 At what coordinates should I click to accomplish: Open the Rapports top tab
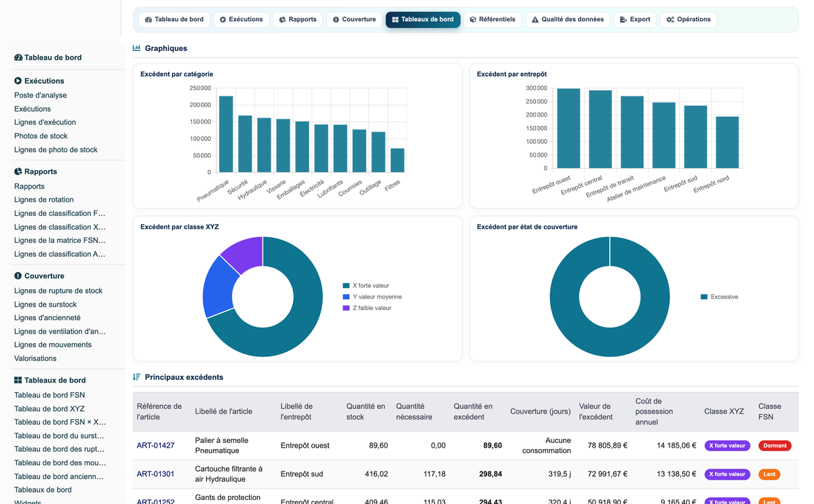point(298,20)
